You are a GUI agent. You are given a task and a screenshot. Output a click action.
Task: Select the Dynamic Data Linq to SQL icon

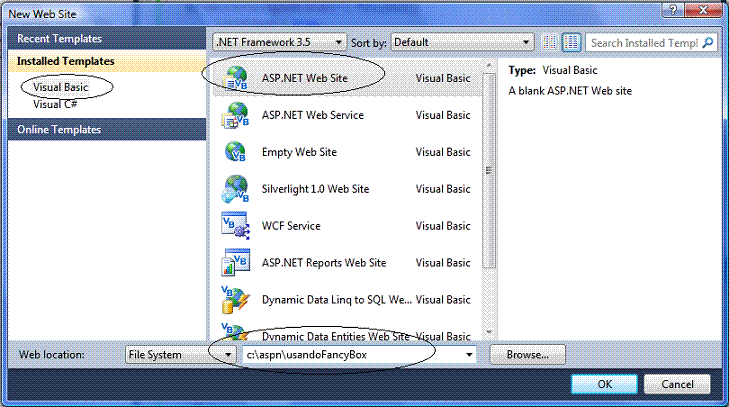[235, 299]
